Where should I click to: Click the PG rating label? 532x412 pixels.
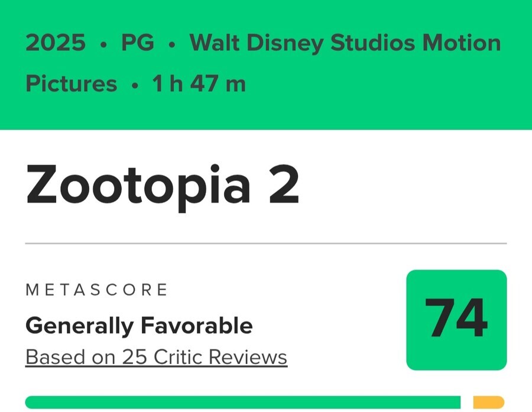point(137,43)
